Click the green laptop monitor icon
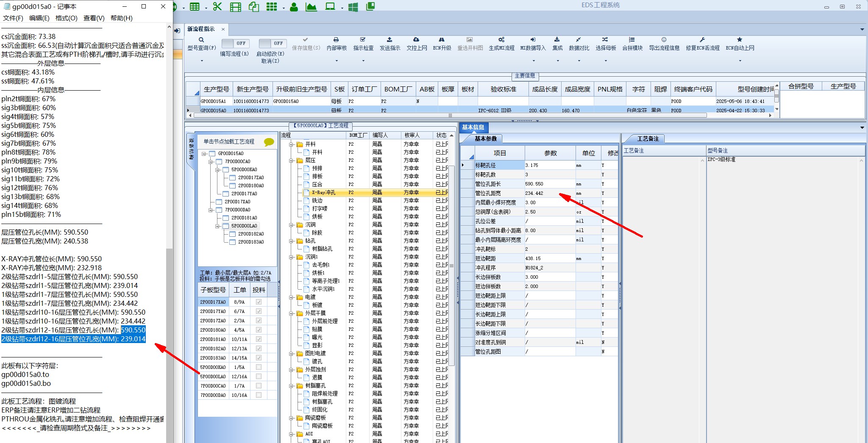 330,6
